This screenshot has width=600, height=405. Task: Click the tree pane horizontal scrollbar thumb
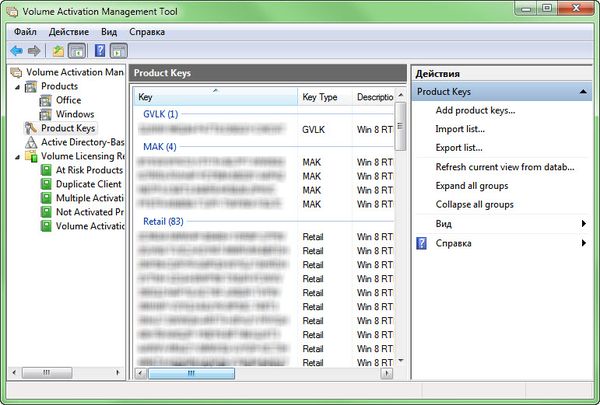point(47,372)
